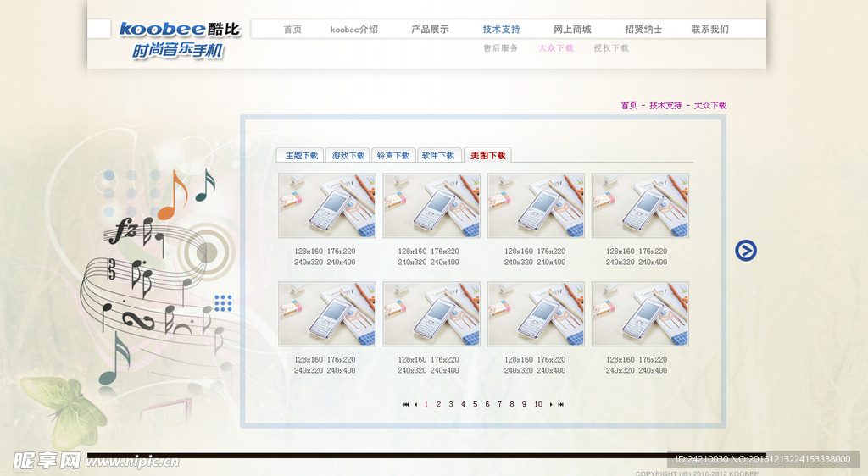Select the 铃声下载 tab
The image size is (868, 476).
(393, 156)
